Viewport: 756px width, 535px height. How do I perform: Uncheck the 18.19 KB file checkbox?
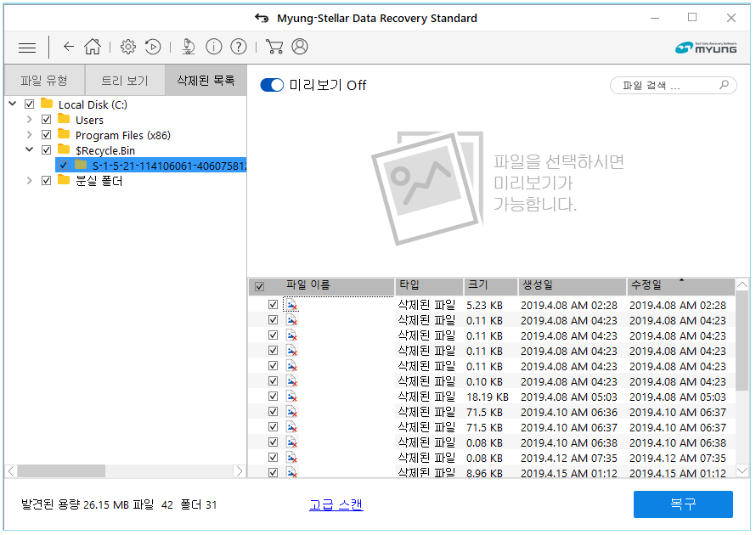[x=273, y=397]
